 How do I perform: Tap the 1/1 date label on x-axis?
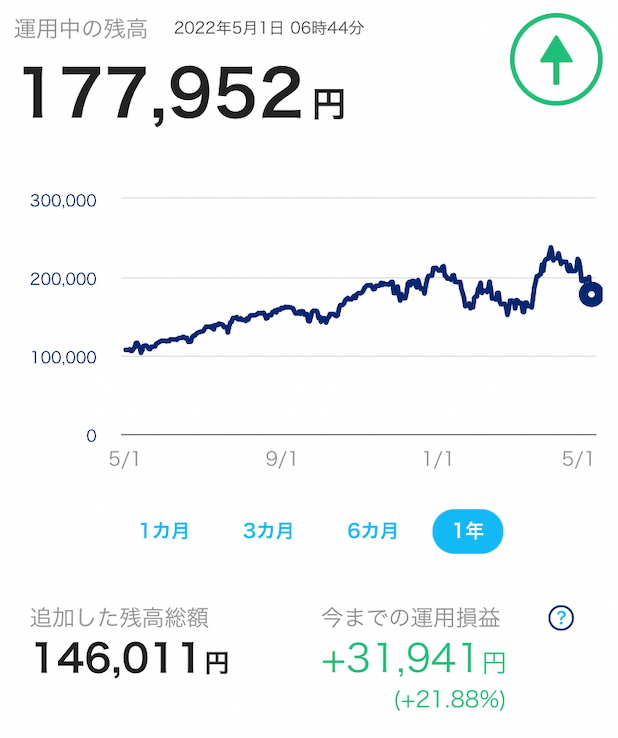[438, 459]
